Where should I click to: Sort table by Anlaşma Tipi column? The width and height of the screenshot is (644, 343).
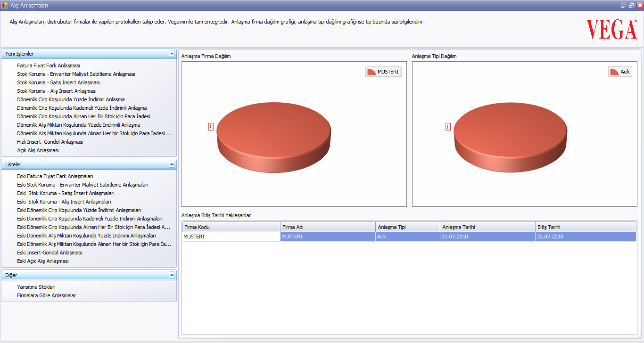(x=408, y=227)
